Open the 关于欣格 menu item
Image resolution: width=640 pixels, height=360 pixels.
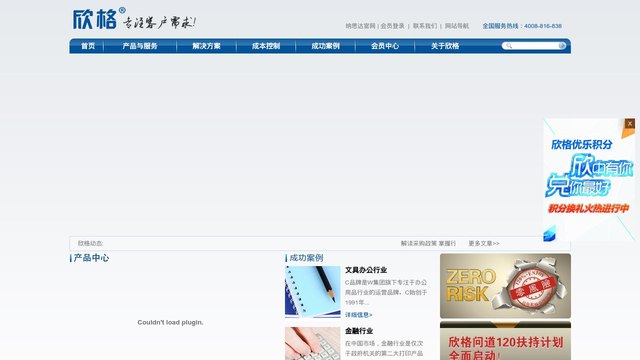[445, 46]
